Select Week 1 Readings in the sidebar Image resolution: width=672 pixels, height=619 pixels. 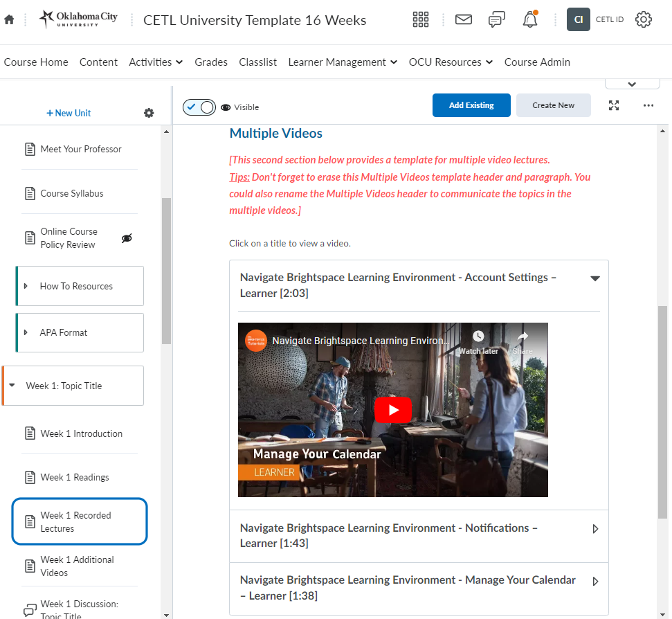(x=75, y=477)
